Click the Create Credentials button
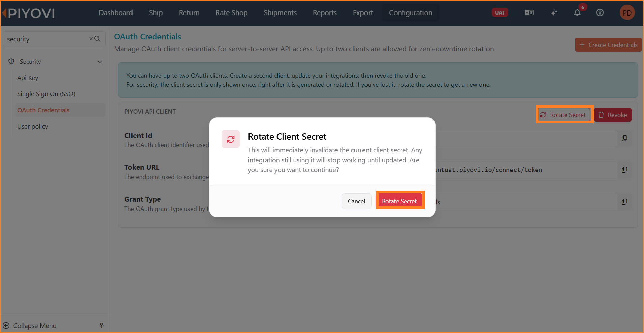This screenshot has width=644, height=333. [608, 45]
